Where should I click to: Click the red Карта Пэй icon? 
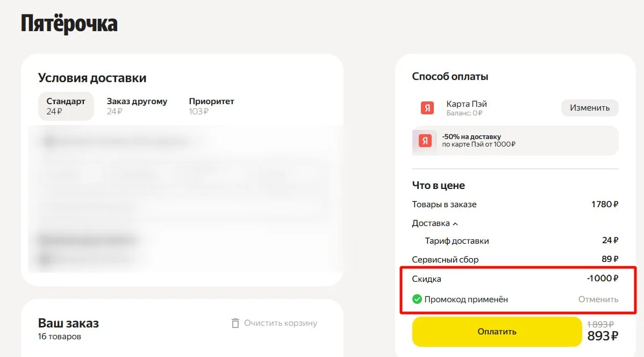click(x=427, y=108)
